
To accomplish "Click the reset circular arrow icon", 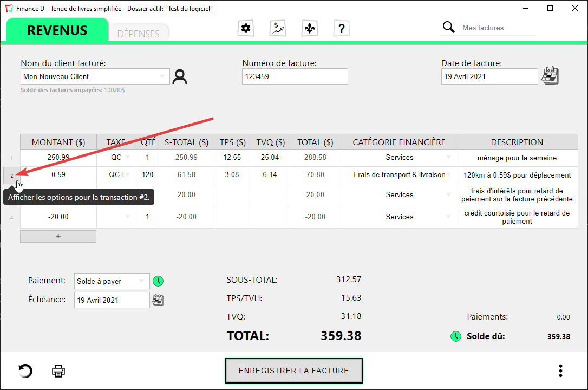I will (x=25, y=371).
